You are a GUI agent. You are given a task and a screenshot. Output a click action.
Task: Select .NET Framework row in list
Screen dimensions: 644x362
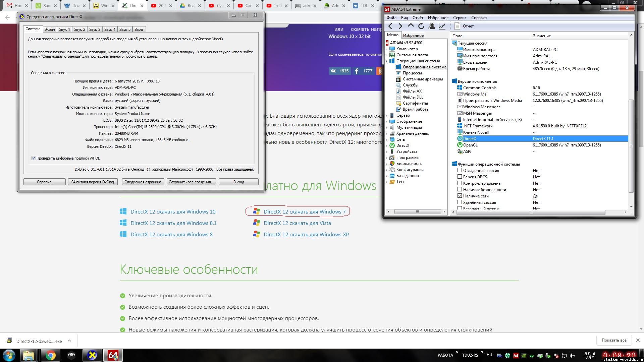pos(542,126)
